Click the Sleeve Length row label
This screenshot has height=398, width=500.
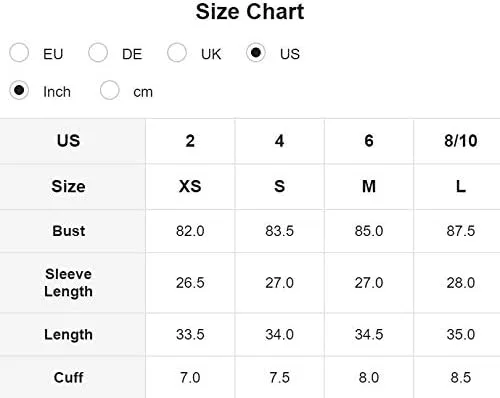(x=69, y=283)
